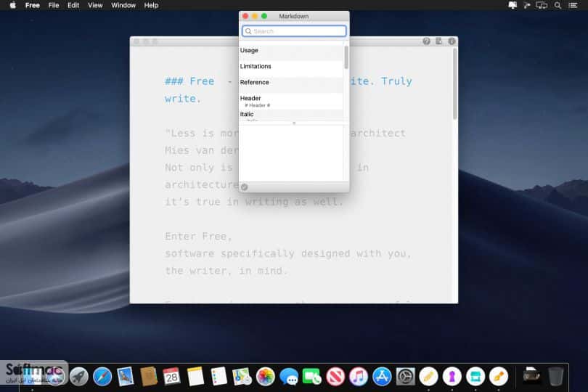Select the Header reference row

point(291,101)
